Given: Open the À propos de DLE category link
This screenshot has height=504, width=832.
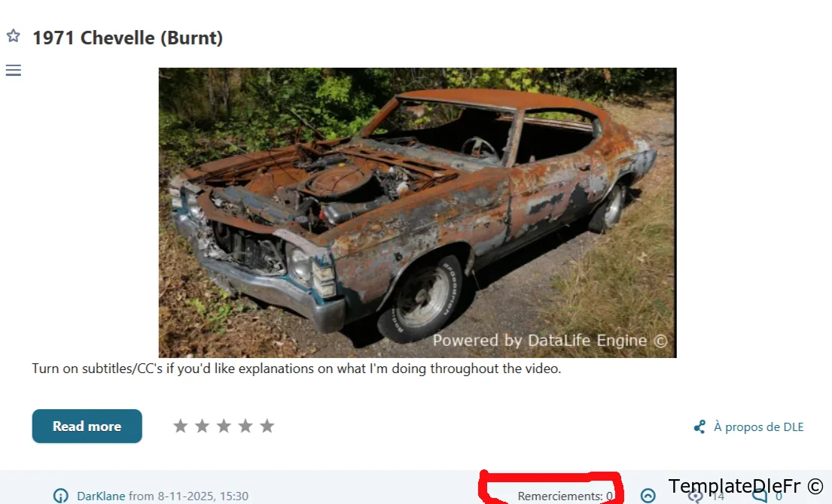Looking at the screenshot, I should [x=759, y=427].
